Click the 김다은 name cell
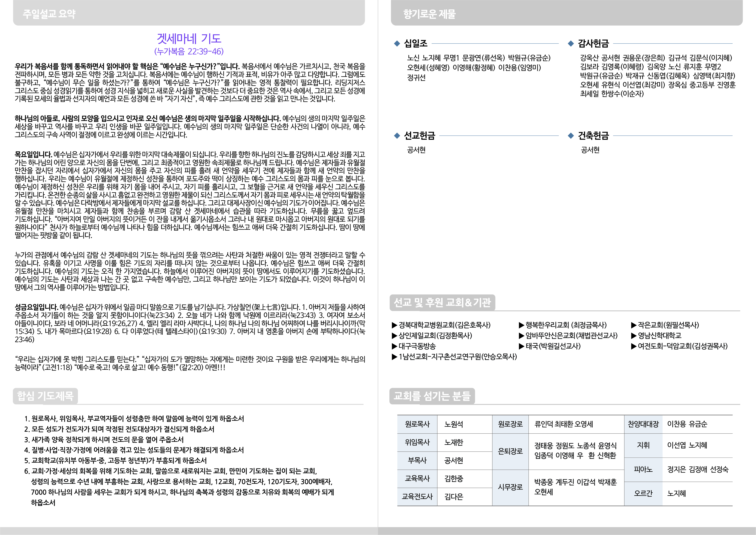 (465, 497)
